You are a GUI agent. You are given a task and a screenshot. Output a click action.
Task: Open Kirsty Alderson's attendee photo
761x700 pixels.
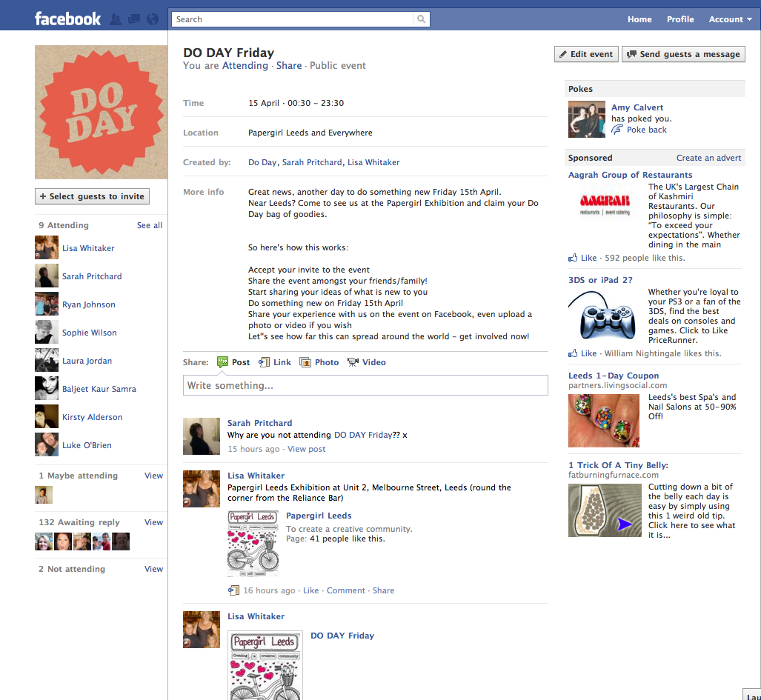pos(47,416)
